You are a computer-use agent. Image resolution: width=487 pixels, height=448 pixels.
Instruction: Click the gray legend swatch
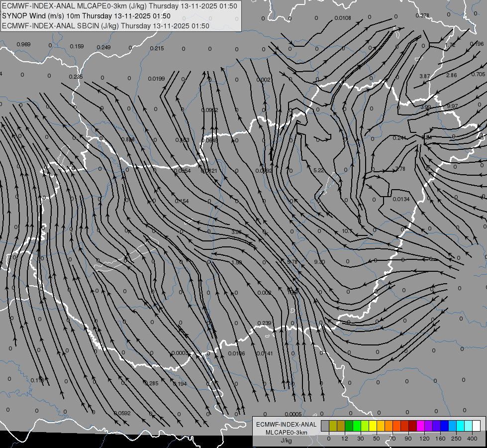pyautogui.click(x=325, y=426)
